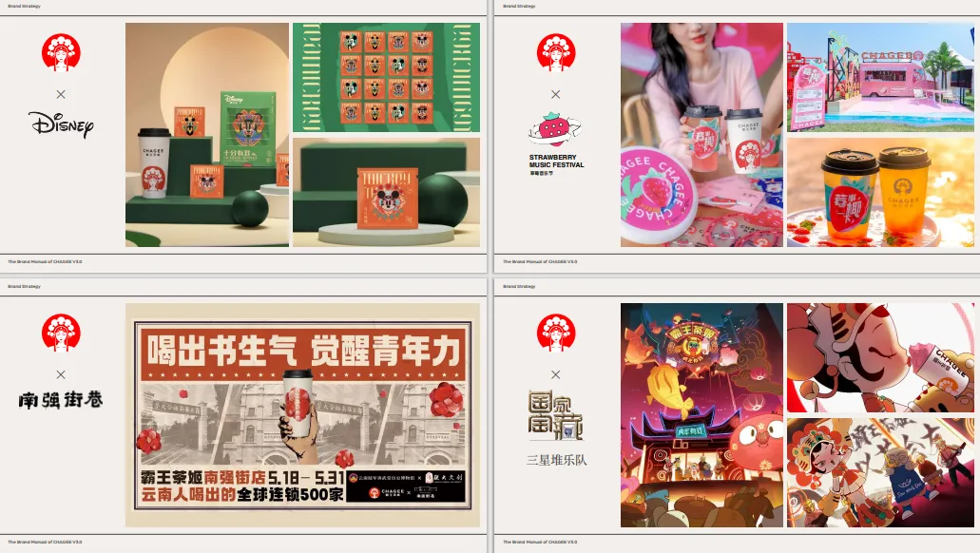Click the poster line 云南人喝出的全球连锁500家
The height and width of the screenshot is (553, 980).
(241, 495)
